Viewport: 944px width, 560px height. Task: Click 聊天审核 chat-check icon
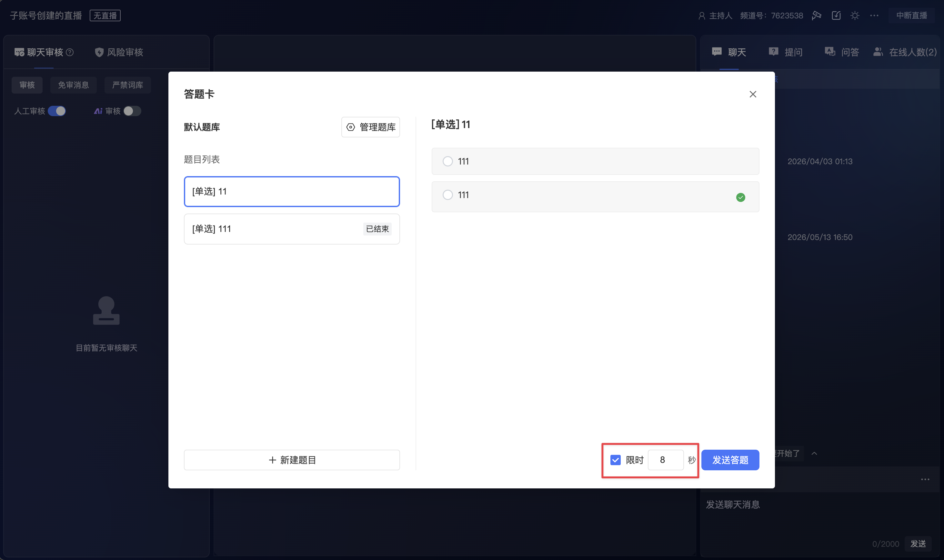click(x=19, y=53)
